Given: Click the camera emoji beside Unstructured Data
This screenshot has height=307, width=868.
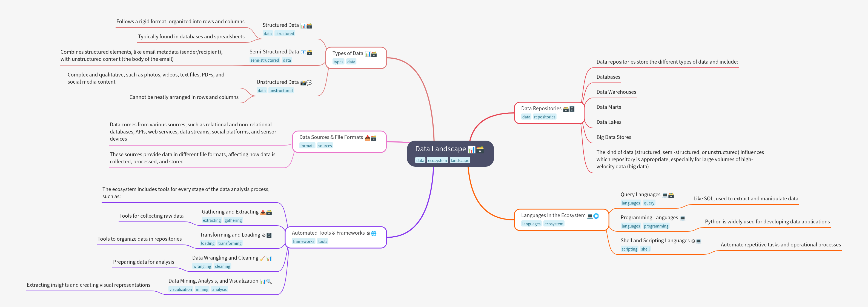Looking at the screenshot, I should 303,83.
